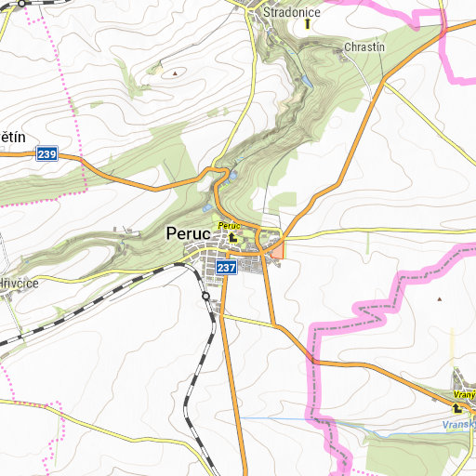Click the orange-red highlighted area in Peruc

[x=278, y=250]
